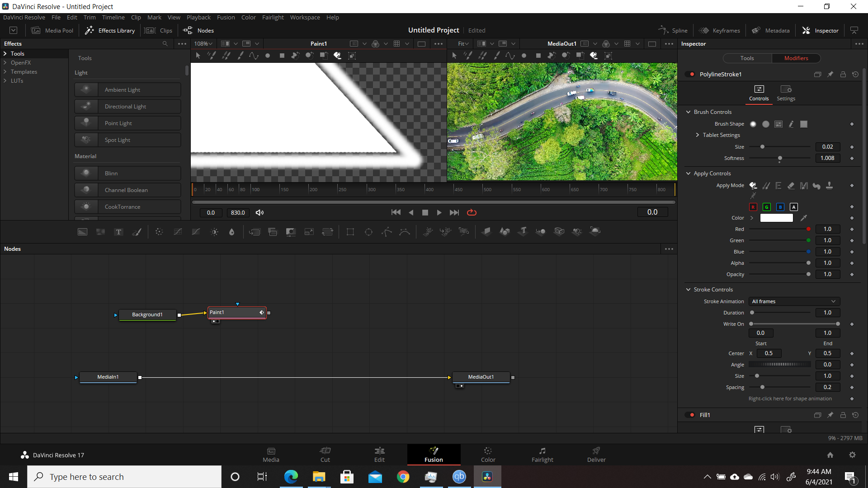
Task: Open the Settings tab of PolylineStroke1
Action: pyautogui.click(x=786, y=93)
